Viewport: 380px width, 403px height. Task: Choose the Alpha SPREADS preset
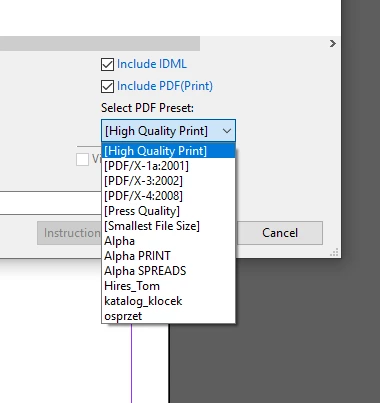168,271
